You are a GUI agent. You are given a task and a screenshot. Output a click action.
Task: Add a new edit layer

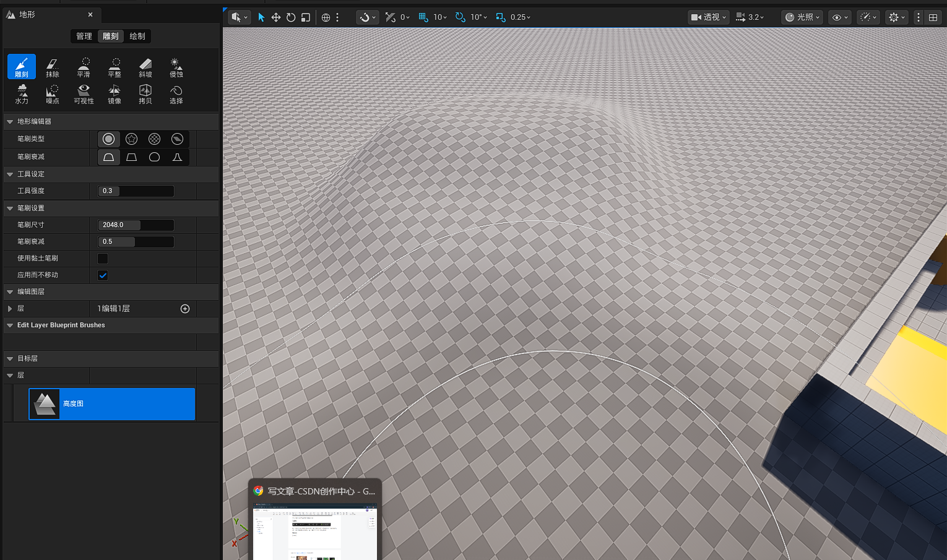tap(185, 309)
